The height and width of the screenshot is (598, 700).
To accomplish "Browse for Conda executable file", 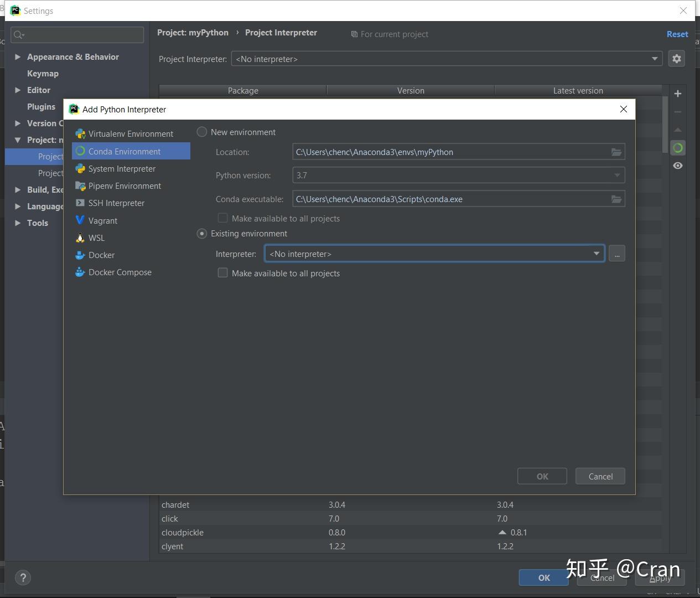I will pyautogui.click(x=616, y=199).
